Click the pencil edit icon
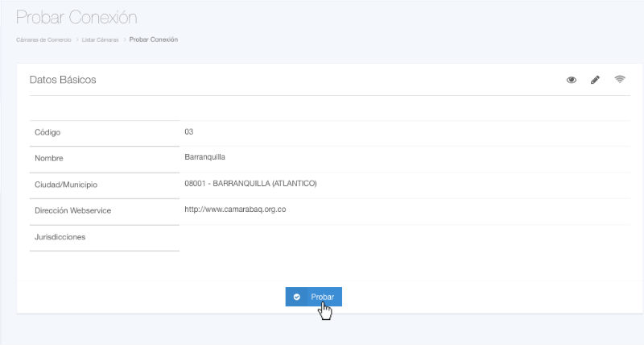This screenshot has height=345, width=644. (x=596, y=80)
